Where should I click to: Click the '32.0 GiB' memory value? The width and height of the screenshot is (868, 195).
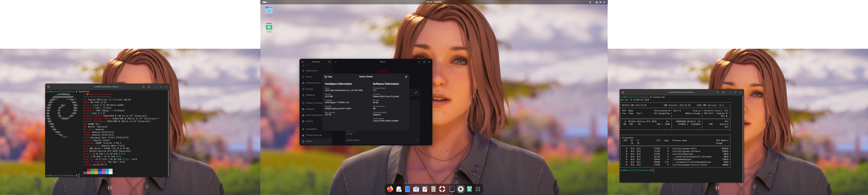tap(329, 97)
